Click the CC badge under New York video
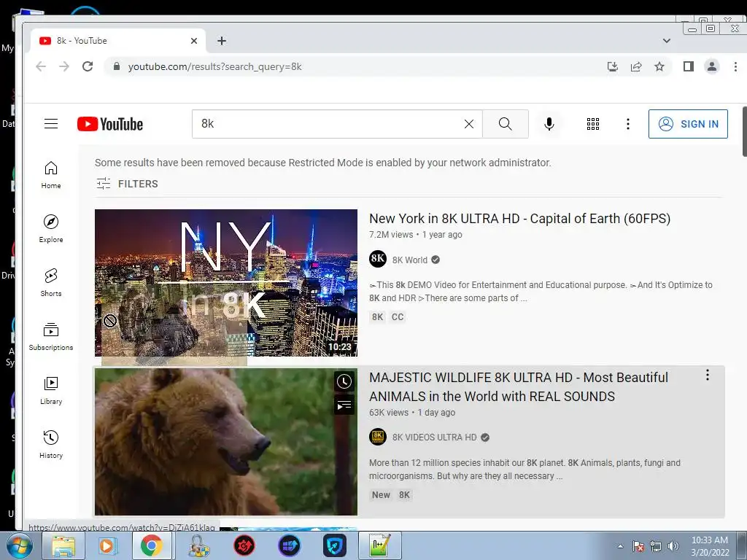 pos(398,317)
